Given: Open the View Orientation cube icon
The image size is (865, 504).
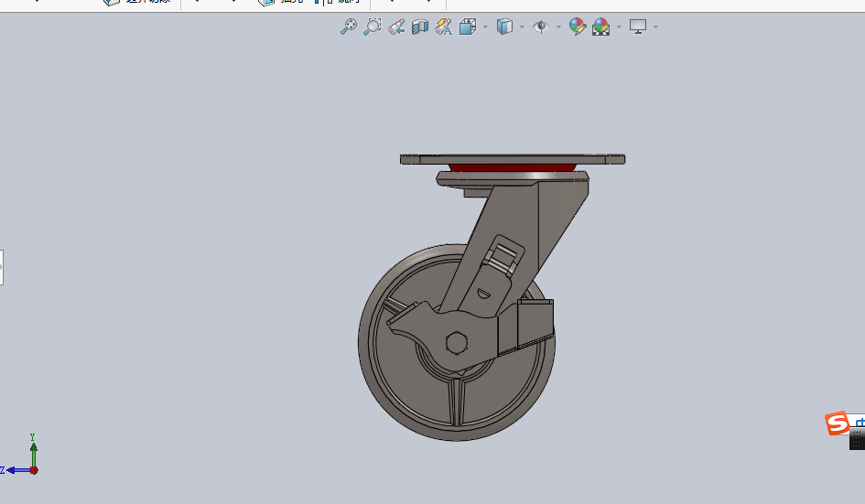Looking at the screenshot, I should pyautogui.click(x=468, y=27).
